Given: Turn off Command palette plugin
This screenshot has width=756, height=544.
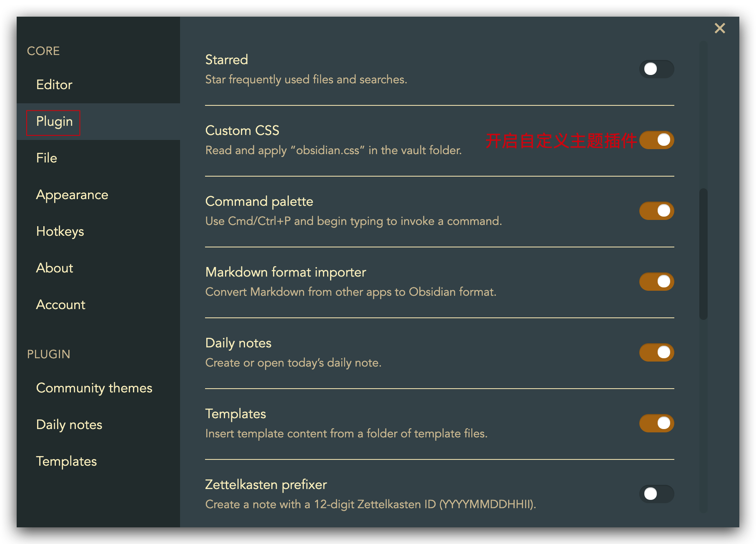Looking at the screenshot, I should click(x=656, y=211).
